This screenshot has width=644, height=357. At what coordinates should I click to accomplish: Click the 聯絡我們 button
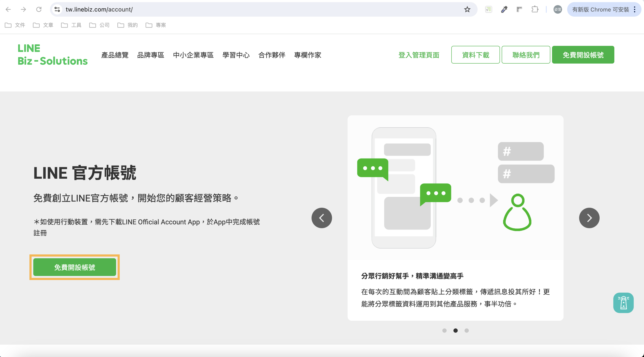coord(526,55)
